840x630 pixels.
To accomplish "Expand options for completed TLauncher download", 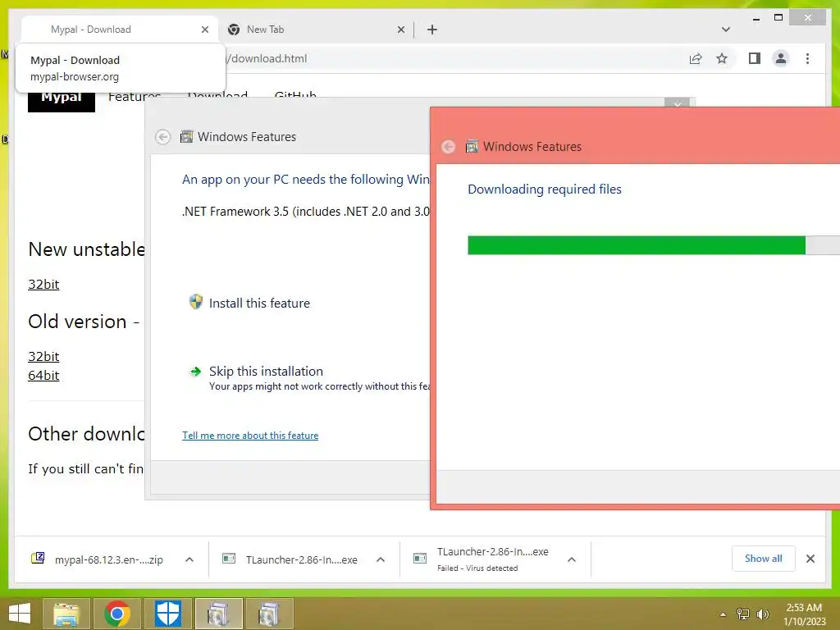I will (381, 559).
